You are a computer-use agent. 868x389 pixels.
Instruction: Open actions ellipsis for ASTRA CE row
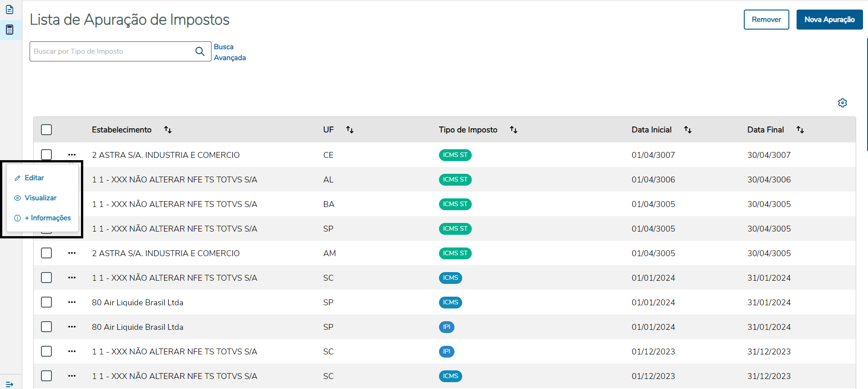[x=72, y=155]
